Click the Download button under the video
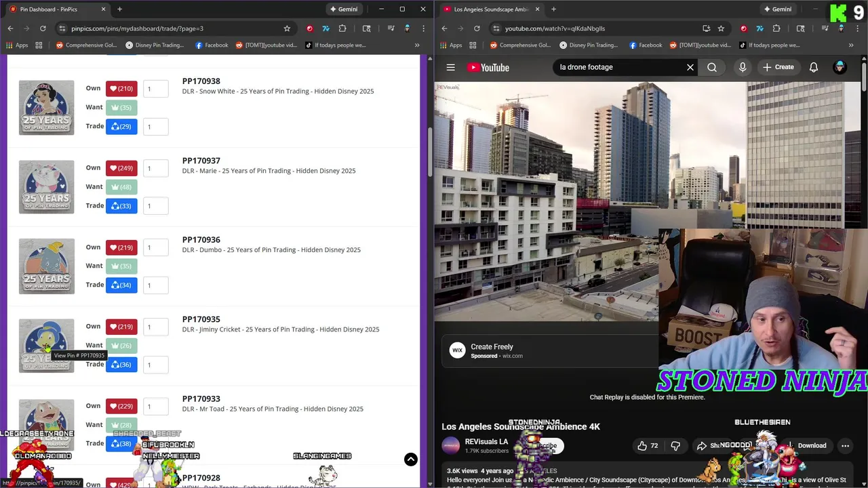Screen dimensions: 868x488 click(806, 445)
